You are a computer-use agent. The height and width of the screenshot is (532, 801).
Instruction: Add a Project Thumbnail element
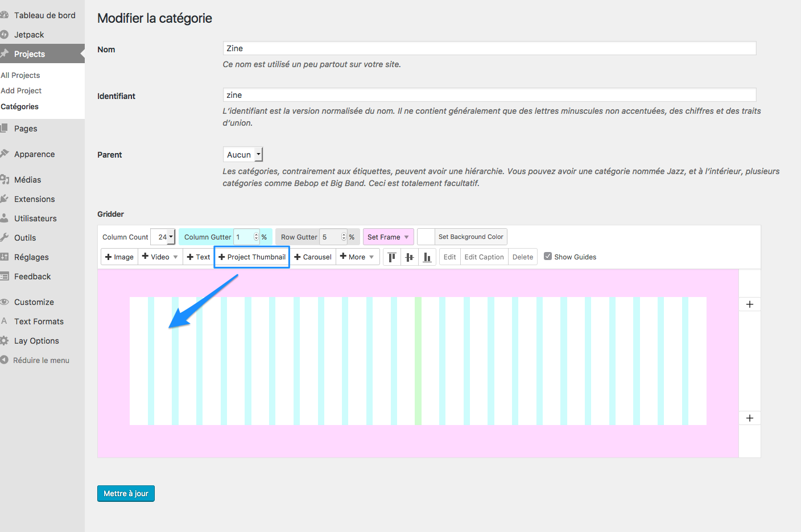point(252,257)
